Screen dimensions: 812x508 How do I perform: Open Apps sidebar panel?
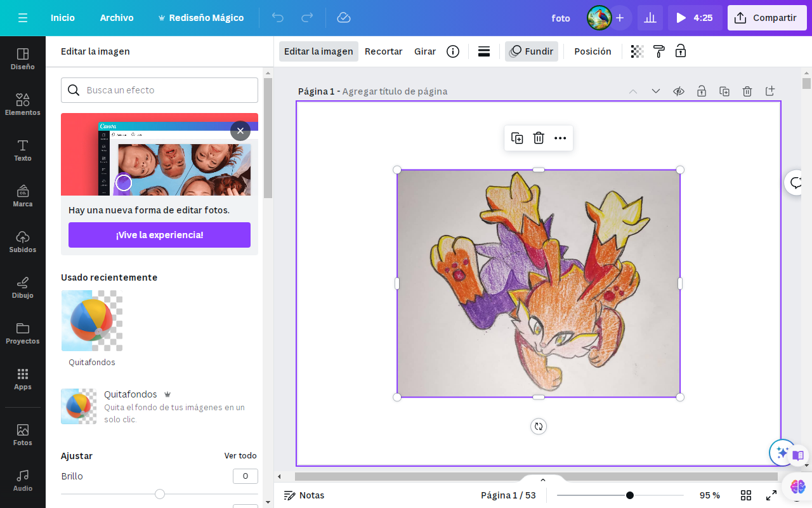point(23,378)
